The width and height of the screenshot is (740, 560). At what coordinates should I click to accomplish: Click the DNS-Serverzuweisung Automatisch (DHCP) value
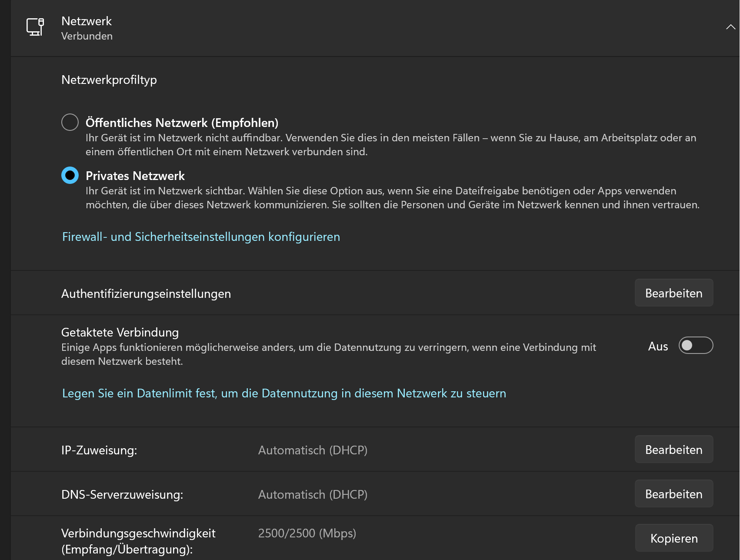313,494
